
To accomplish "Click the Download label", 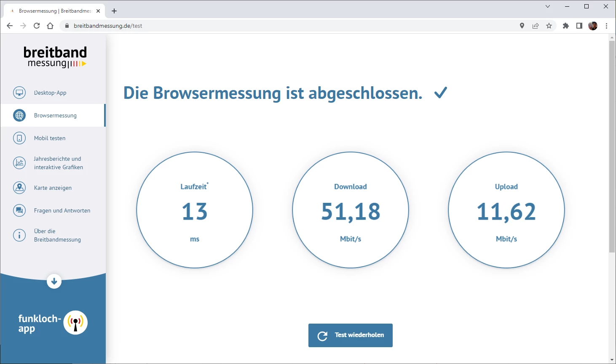I will [x=351, y=187].
